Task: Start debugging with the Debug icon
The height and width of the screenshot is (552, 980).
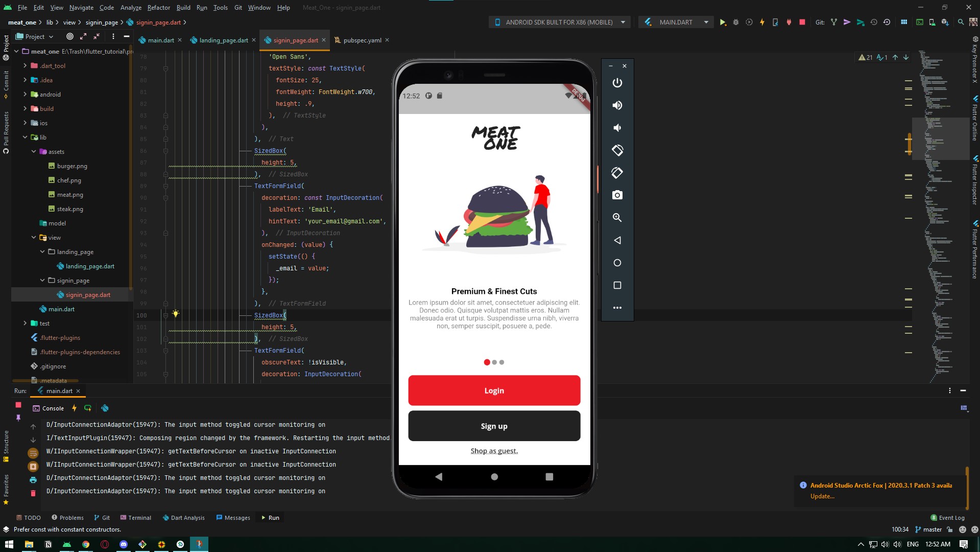Action: pos(735,22)
